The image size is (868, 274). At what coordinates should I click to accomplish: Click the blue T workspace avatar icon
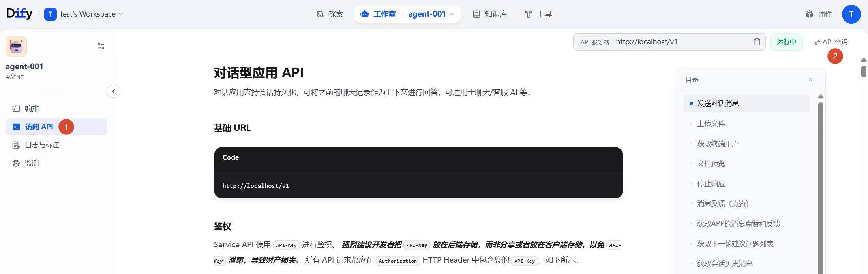[50, 14]
